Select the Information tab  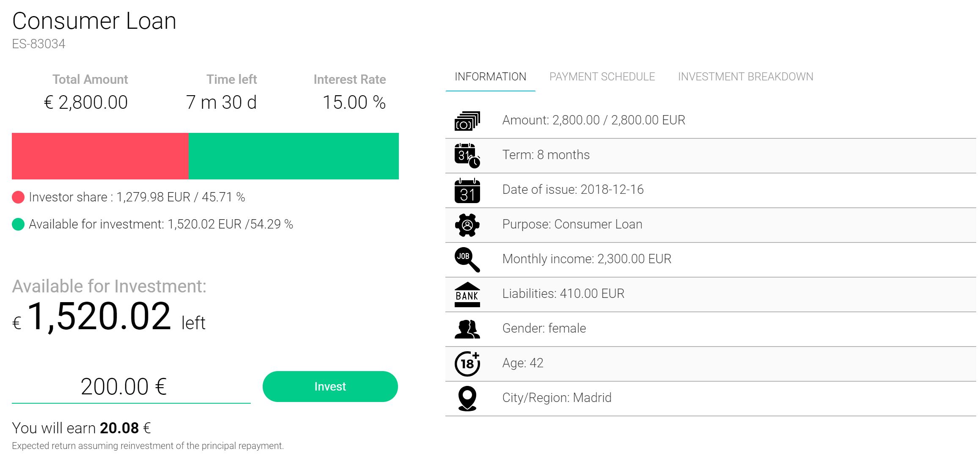[x=490, y=77]
